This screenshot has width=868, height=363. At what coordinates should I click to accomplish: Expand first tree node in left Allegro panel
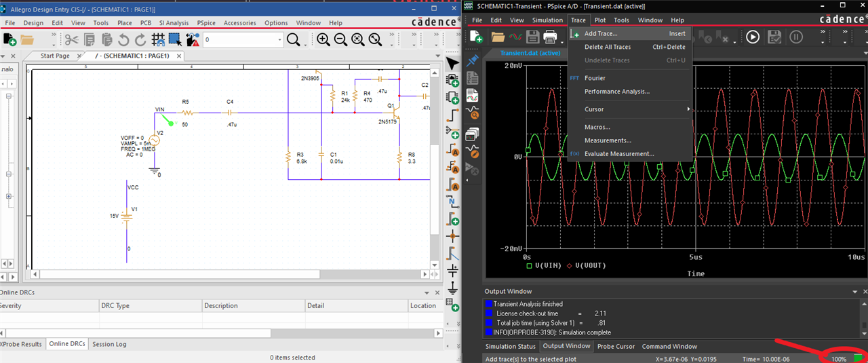(x=9, y=96)
